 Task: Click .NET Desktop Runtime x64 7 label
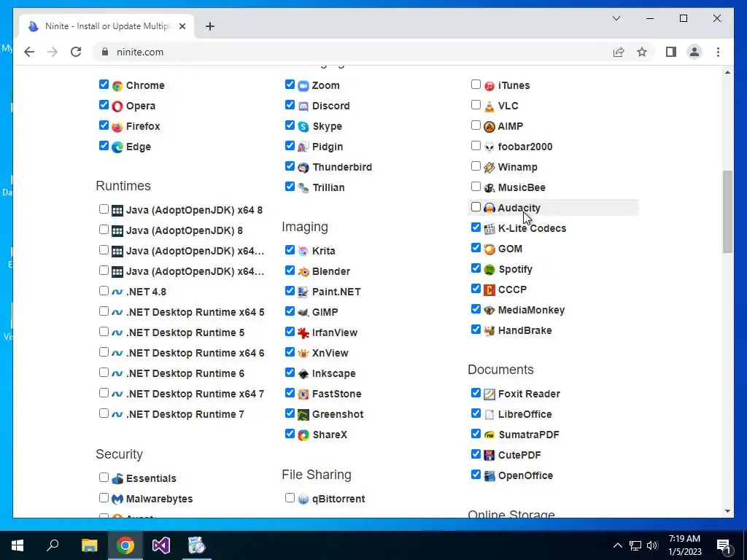195,394
